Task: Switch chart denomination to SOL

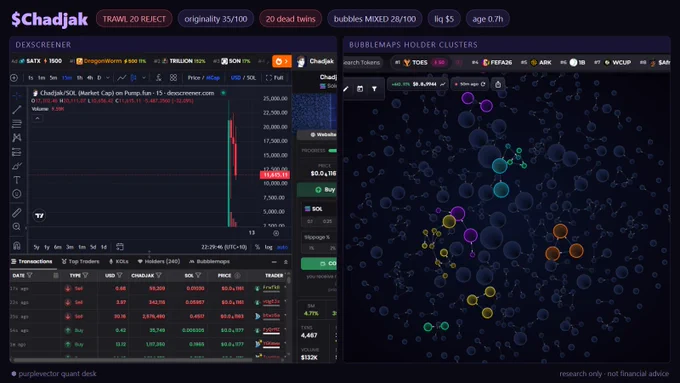Action: [251, 78]
